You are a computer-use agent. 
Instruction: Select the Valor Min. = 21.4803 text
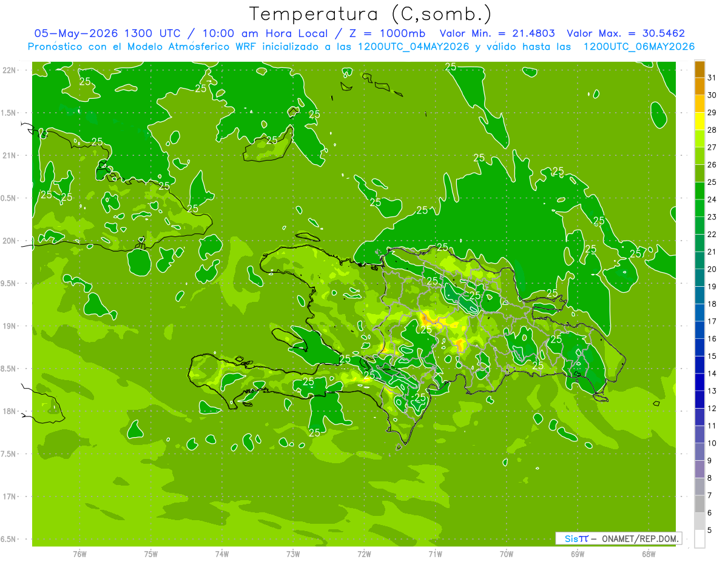point(497,33)
